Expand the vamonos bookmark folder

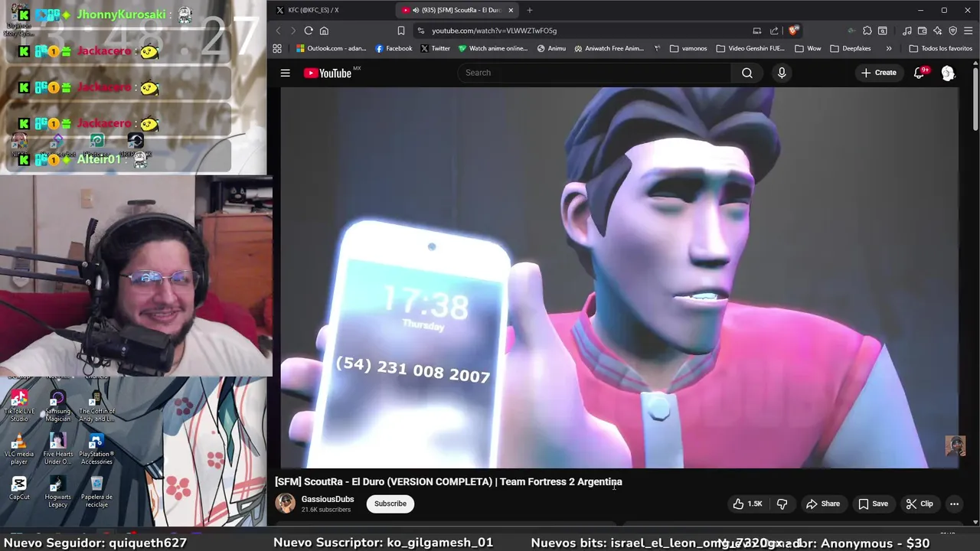coord(688,48)
